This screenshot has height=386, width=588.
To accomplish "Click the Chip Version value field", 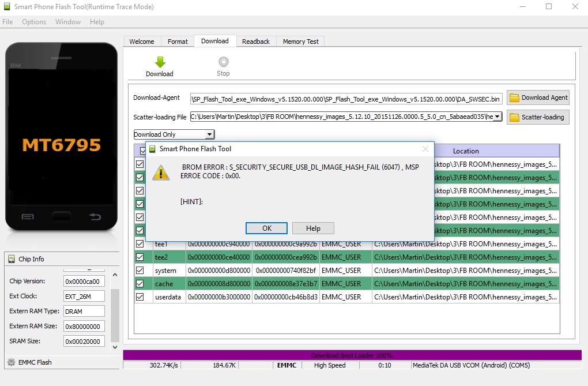I will coord(84,281).
